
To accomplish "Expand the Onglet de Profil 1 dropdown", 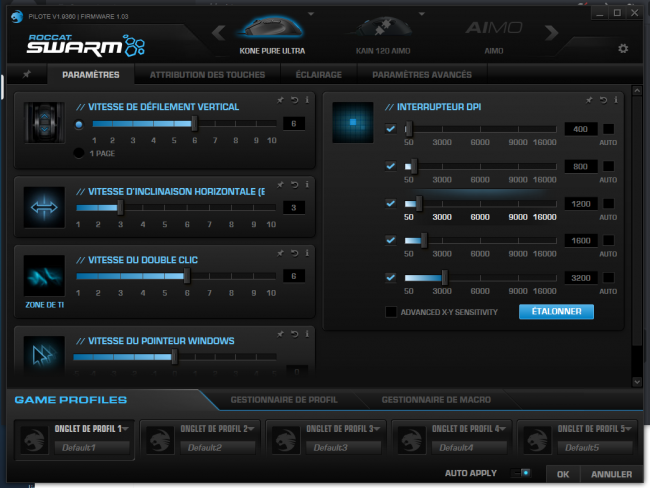I will click(125, 428).
